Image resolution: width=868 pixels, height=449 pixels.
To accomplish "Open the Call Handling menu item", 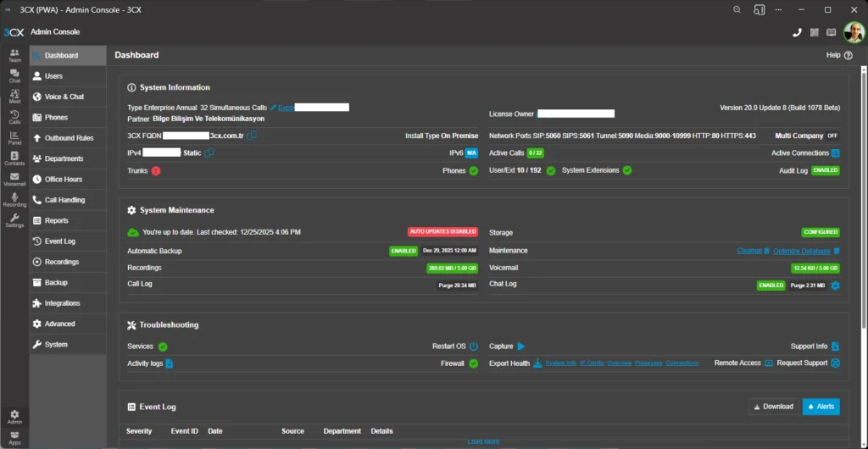I will [68, 200].
